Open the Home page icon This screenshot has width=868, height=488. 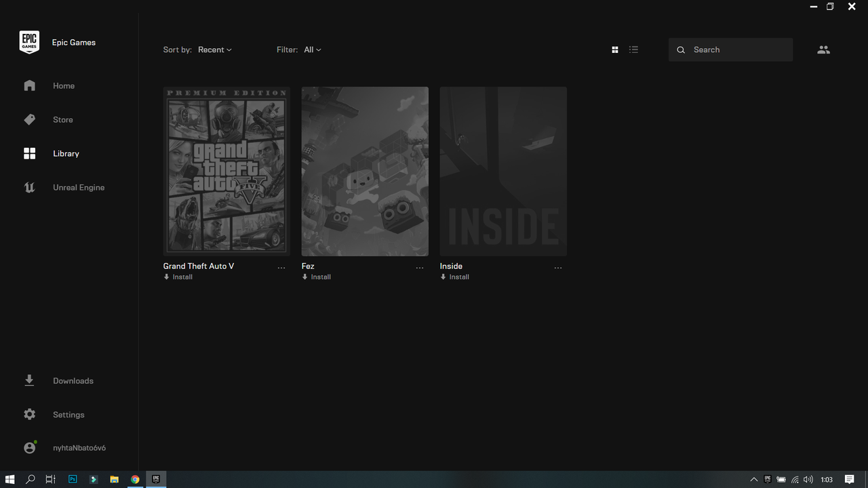[29, 85]
